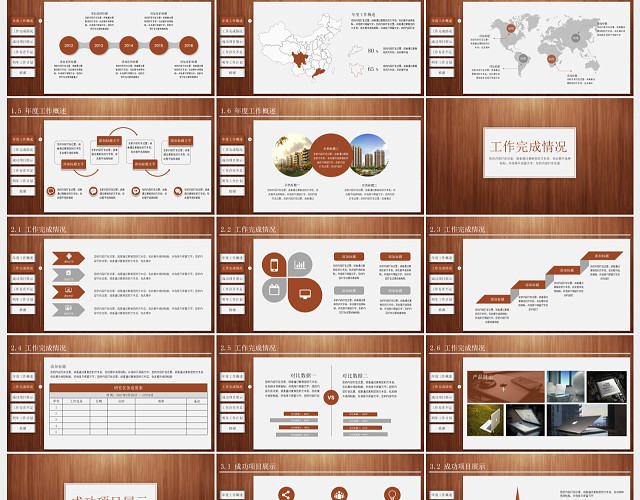This screenshot has width=640, height=500.
Task: Click the 1.6 年度工作概述 slide title
Action: [x=248, y=111]
